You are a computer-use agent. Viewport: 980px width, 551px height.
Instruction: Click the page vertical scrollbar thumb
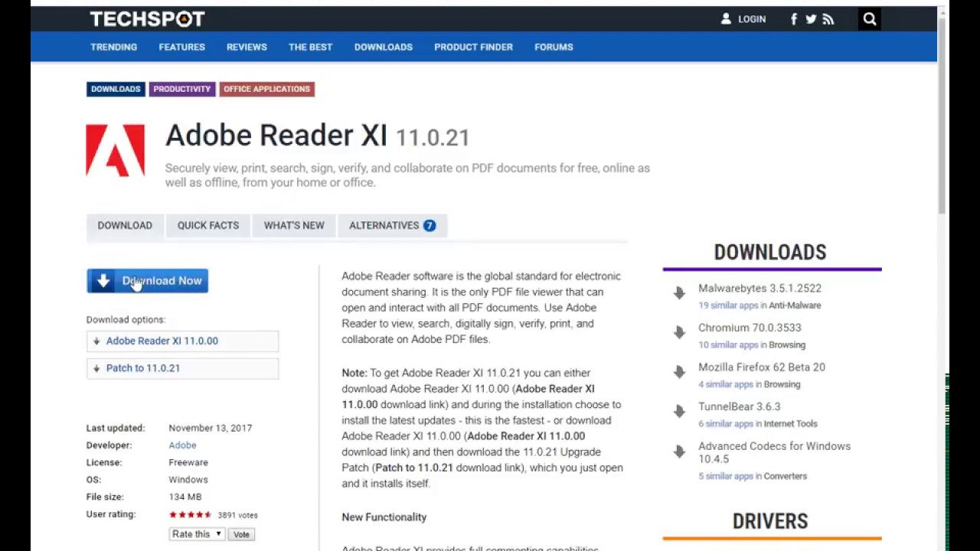click(x=942, y=115)
